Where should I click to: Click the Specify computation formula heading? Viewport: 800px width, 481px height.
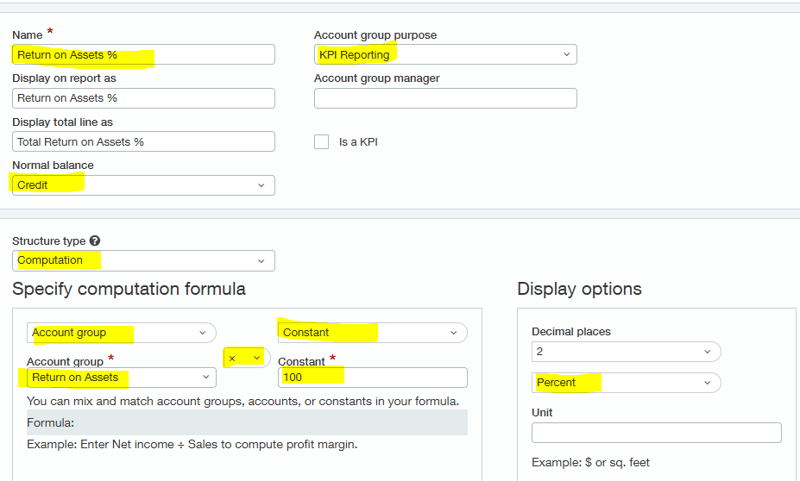[129, 289]
